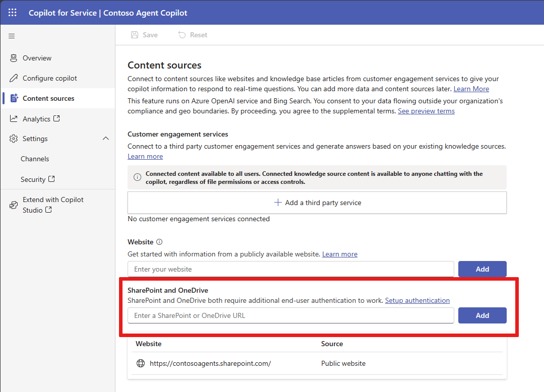The width and height of the screenshot is (544, 392).
Task: Click Add button next to website field
Action: 482,269
